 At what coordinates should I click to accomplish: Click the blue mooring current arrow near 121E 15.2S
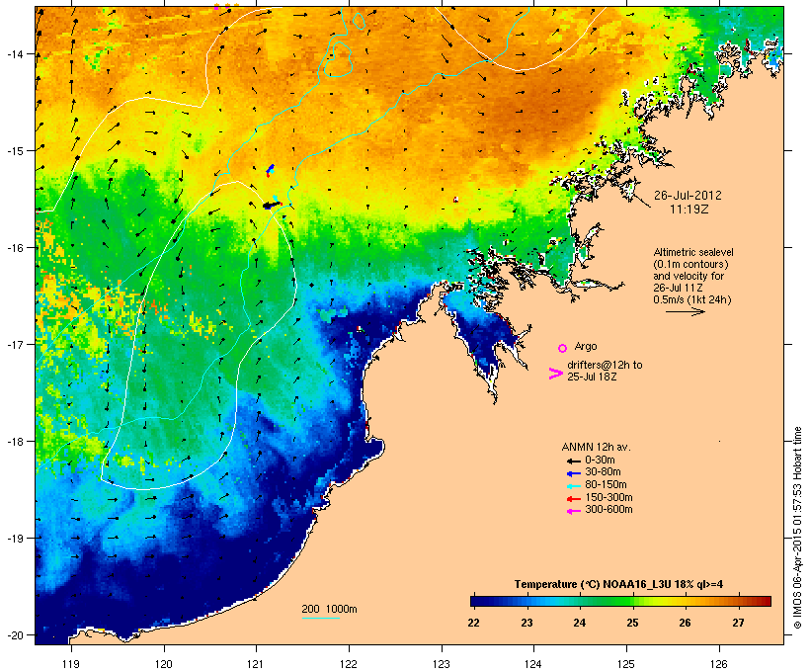coord(271,169)
